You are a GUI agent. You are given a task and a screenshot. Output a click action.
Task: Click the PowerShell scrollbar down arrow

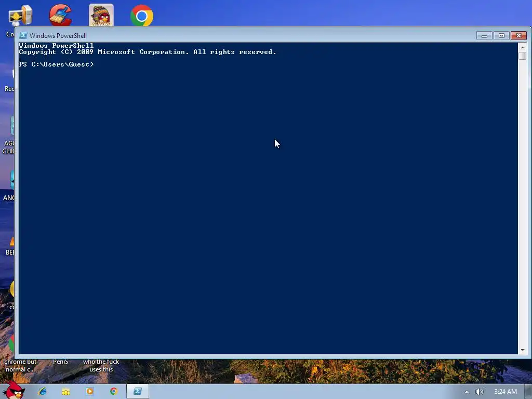coord(523,350)
